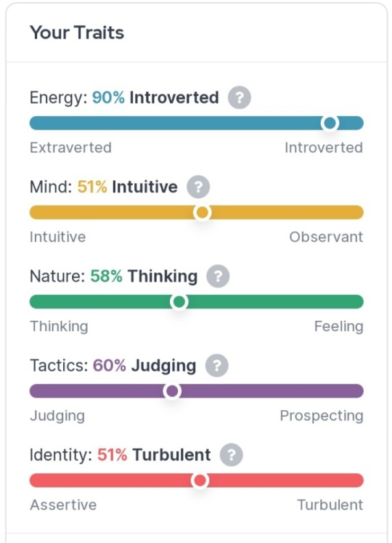Click the help icon beside Energy Introverted
Viewport: 392px width, 543px height.
coord(240,97)
